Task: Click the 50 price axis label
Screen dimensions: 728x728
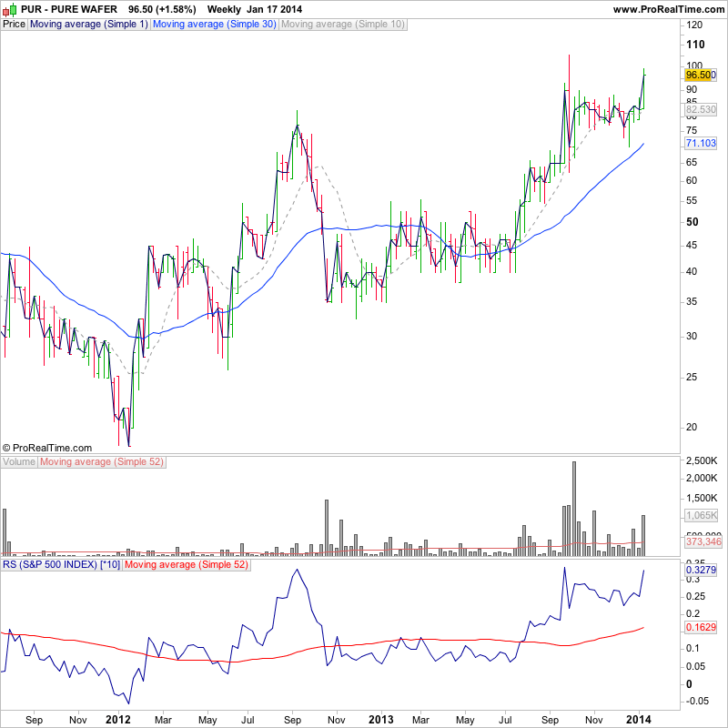Action: point(693,222)
